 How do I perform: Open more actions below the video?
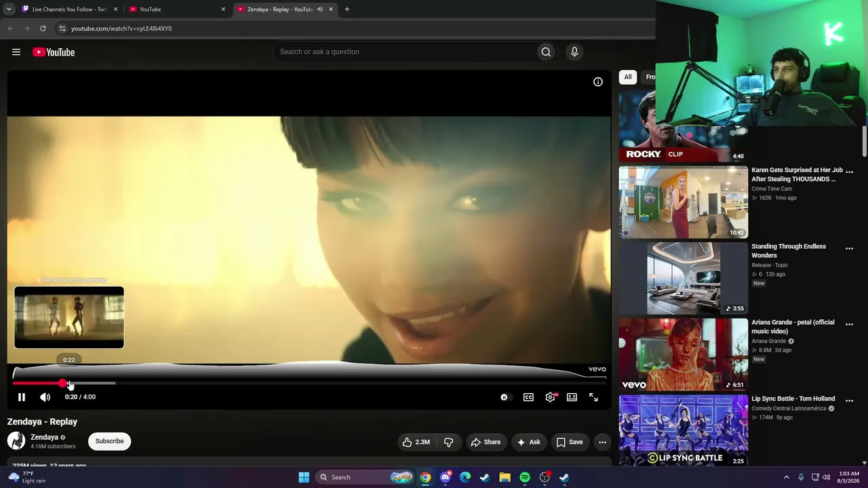tap(602, 442)
